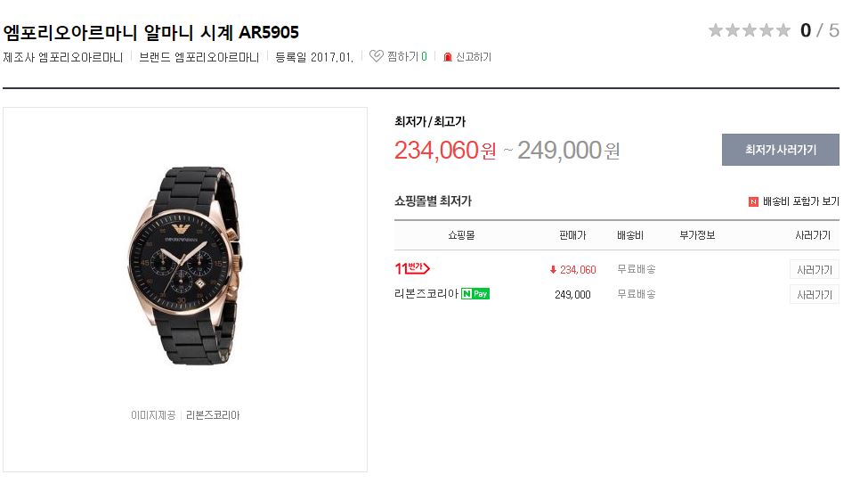Open the 리본즈코리아 shop link
Screen dimensions: 868x483
coord(426,293)
